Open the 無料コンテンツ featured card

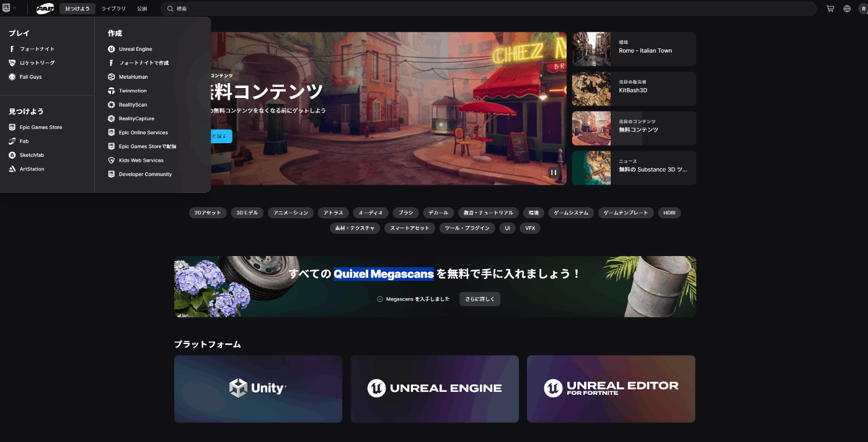pos(634,128)
